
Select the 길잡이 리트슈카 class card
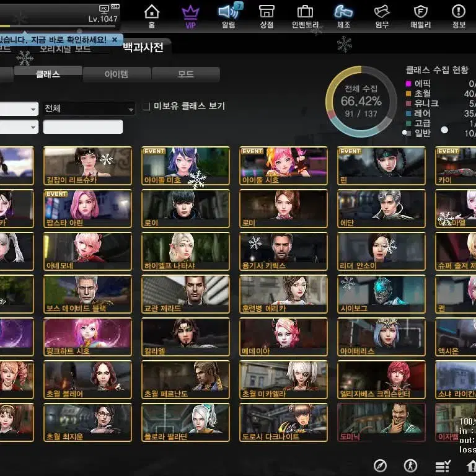(88, 165)
